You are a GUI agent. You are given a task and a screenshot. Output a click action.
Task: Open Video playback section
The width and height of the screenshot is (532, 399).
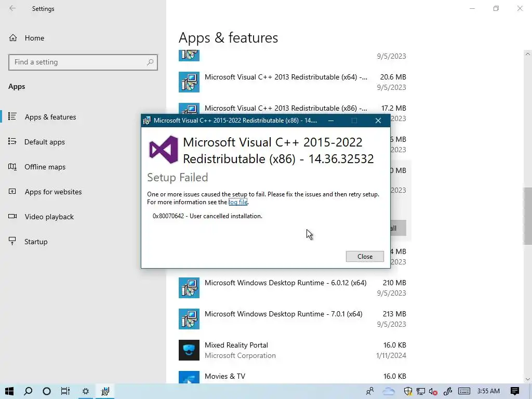[x=49, y=217]
